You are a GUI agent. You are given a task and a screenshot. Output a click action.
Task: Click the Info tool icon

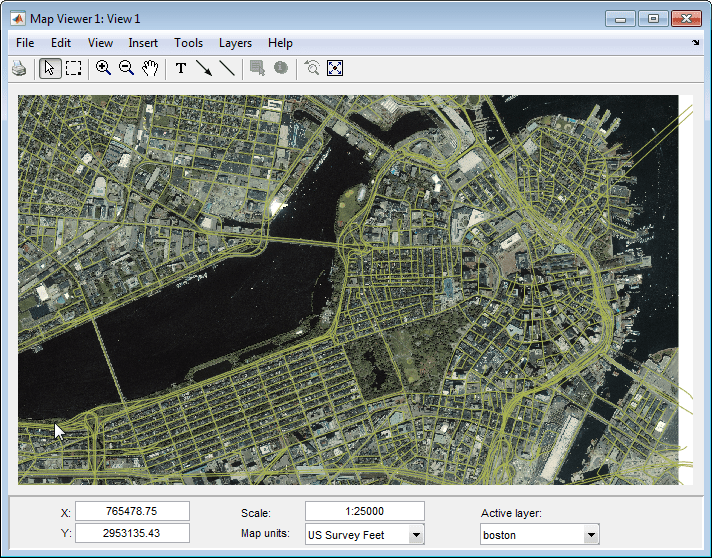tap(281, 68)
